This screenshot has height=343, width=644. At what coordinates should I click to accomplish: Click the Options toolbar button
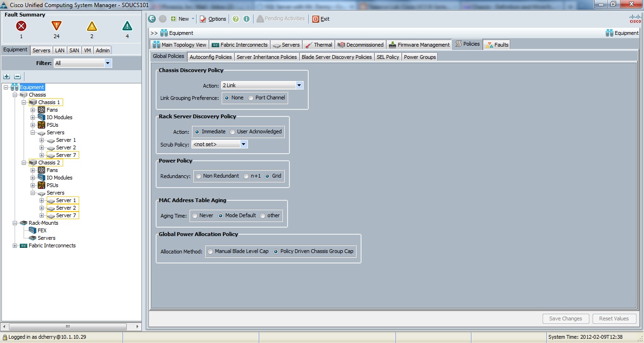pyautogui.click(x=213, y=19)
